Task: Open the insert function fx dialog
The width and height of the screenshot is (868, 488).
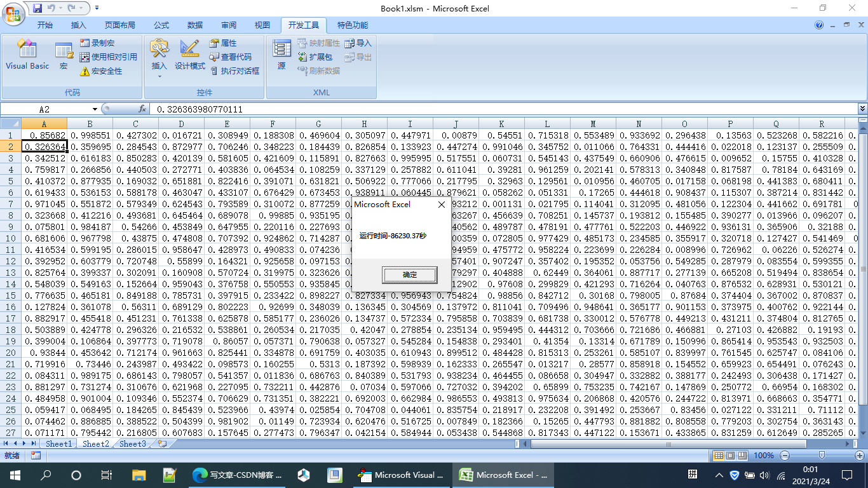Action: coord(142,109)
